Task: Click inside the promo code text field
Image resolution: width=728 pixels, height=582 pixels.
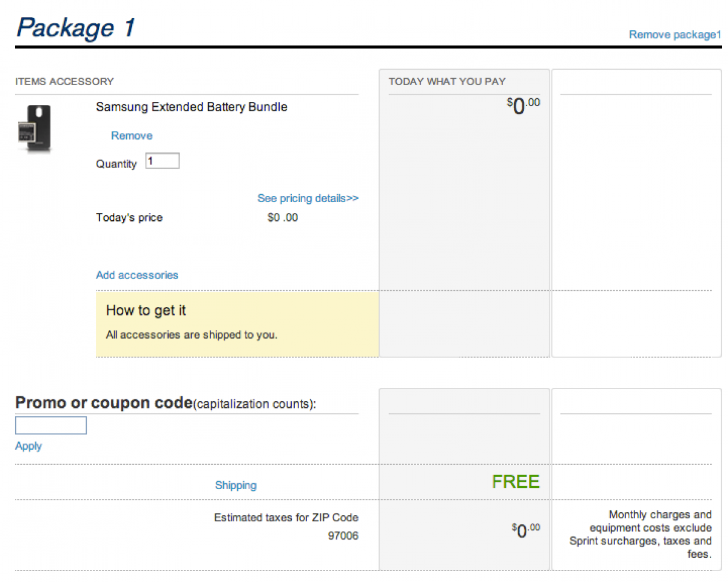Action: pyautogui.click(x=51, y=425)
